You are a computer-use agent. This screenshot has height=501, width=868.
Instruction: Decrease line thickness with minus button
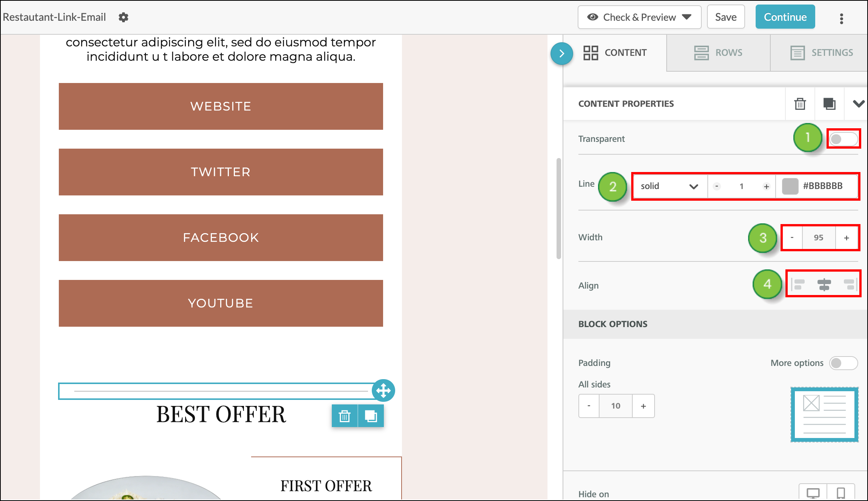(x=717, y=186)
